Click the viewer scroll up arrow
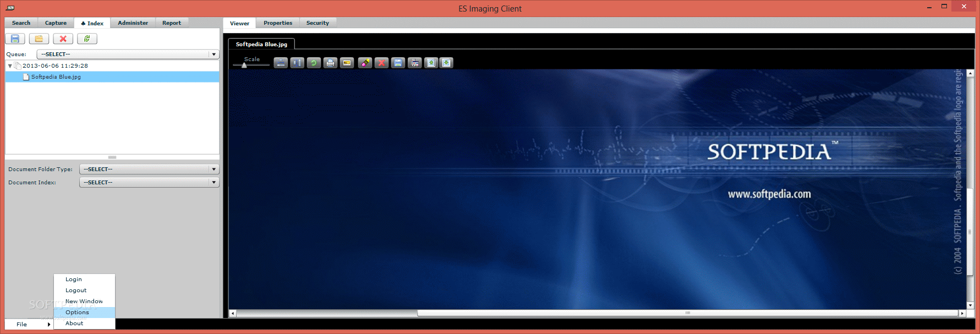 [970, 73]
